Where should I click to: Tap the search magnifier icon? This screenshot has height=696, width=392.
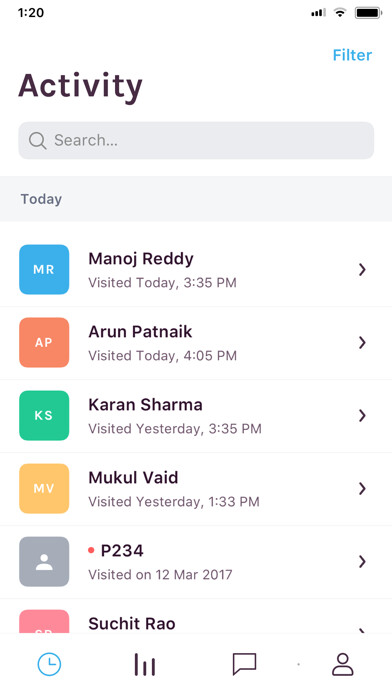point(38,141)
